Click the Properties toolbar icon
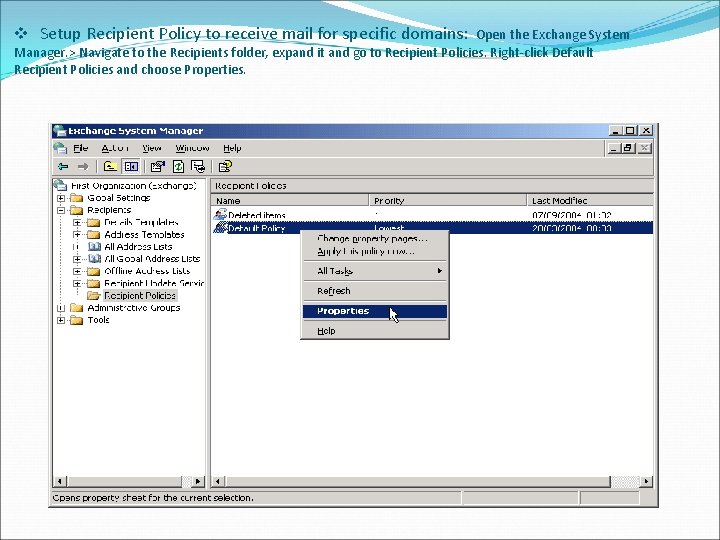Screen dimensions: 720x540 (158, 166)
